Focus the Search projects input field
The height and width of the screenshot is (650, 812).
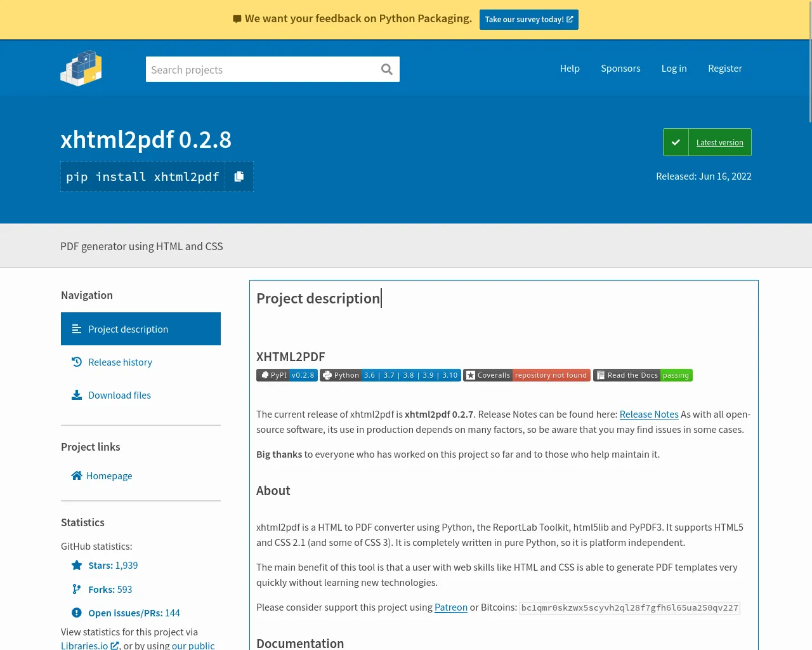click(260, 69)
